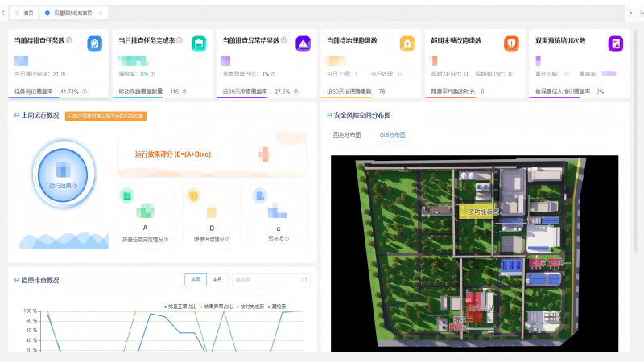Click the green 当日排查任务完成率 card icon
This screenshot has width=644, height=362.
(x=199, y=44)
